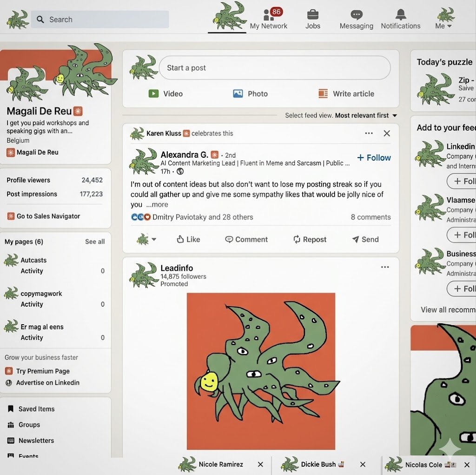Screen dimensions: 476x475
Task: Open Dmitry Paviotaky and 28 others reactions
Action: [x=203, y=217]
